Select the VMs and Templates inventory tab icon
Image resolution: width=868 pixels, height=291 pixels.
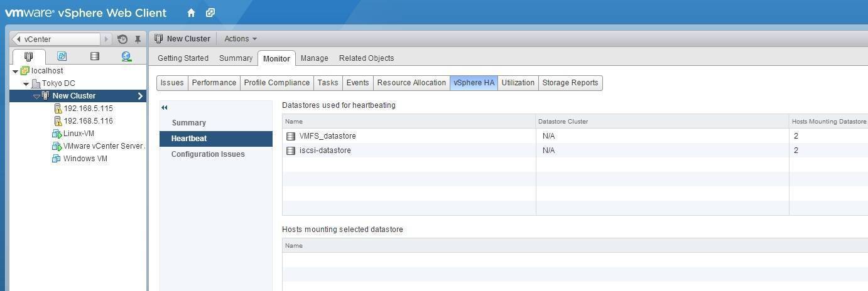[62, 56]
